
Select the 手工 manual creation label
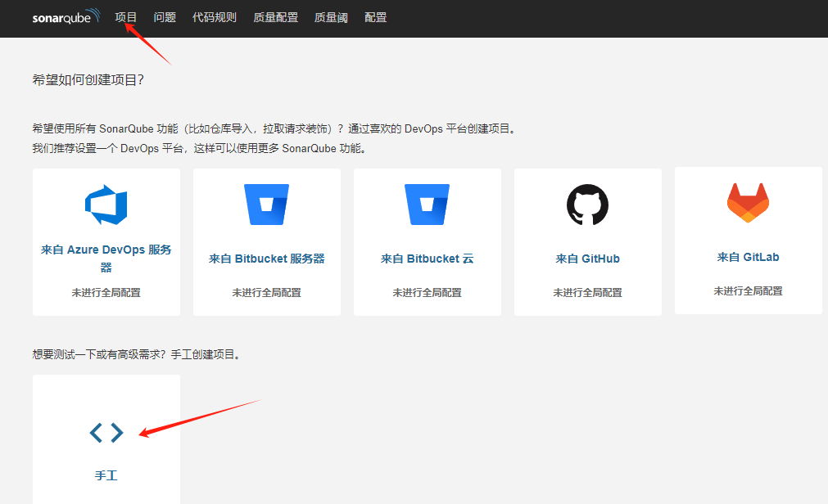106,475
